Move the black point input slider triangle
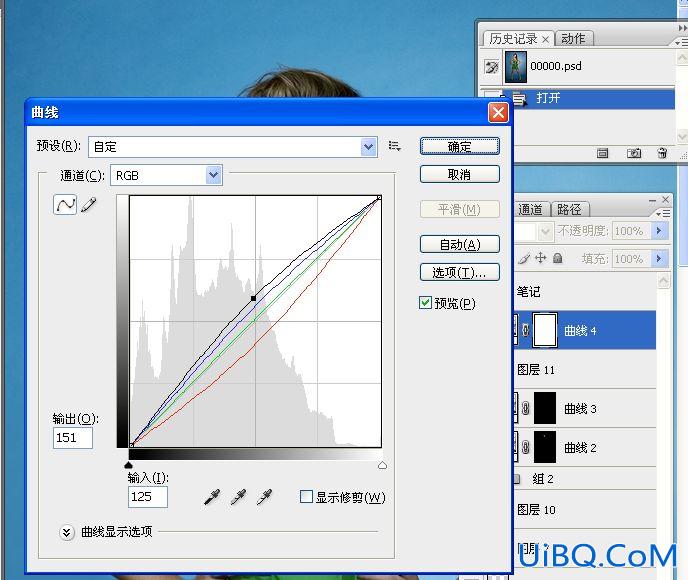This screenshot has height=580, width=688. 128,465
